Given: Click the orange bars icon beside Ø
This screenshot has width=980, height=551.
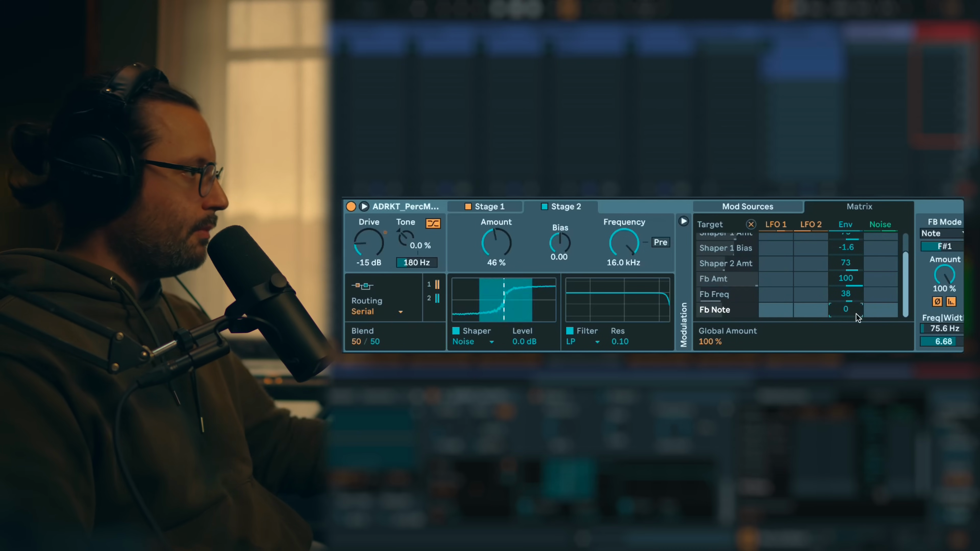Looking at the screenshot, I should point(951,302).
